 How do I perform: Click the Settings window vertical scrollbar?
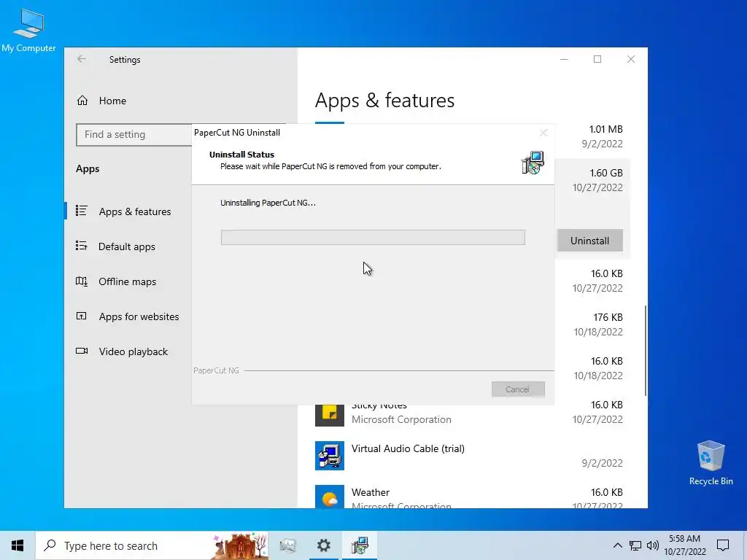[646, 350]
